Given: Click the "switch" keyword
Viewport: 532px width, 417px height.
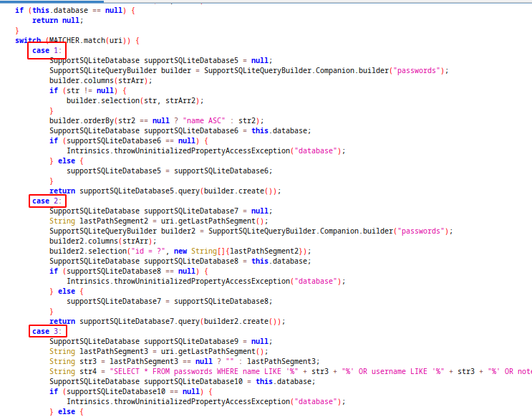Looking at the screenshot, I should click(28, 41).
